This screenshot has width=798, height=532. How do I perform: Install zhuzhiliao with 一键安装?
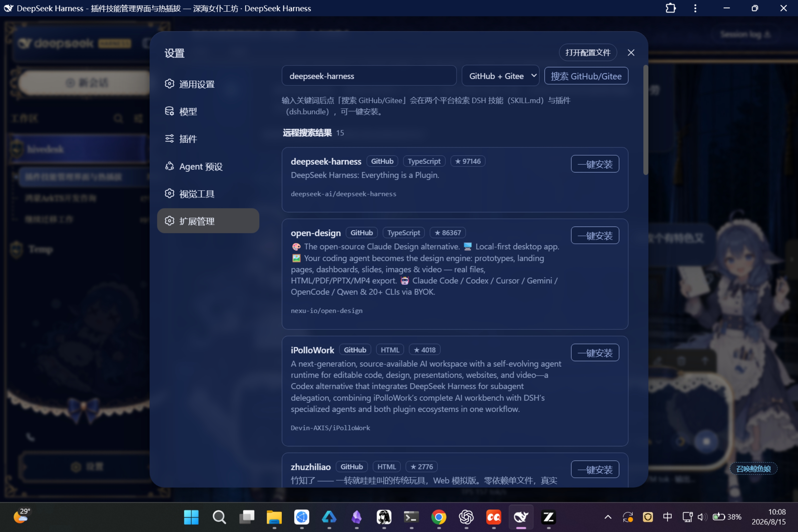tap(595, 469)
